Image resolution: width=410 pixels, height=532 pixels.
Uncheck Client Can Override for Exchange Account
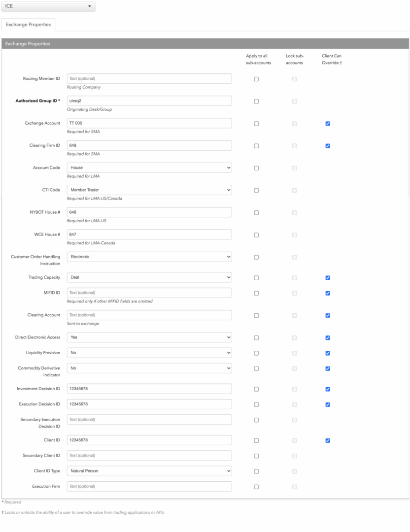pos(328,124)
